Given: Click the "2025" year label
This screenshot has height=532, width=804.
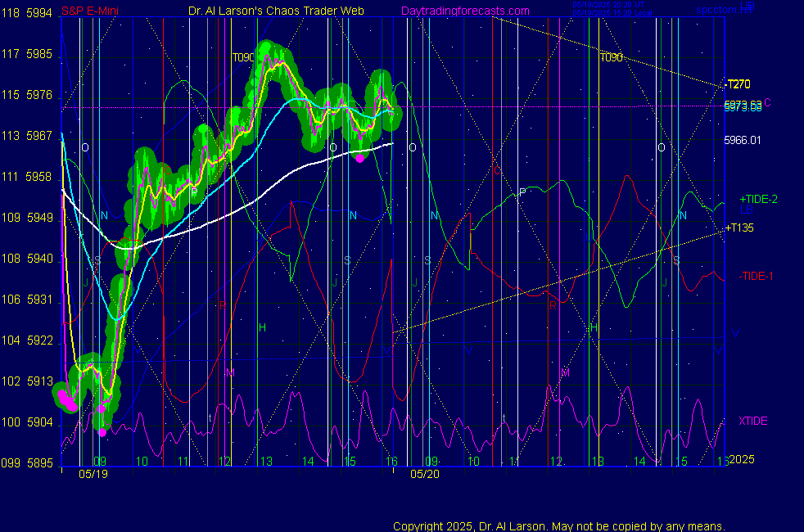Looking at the screenshot, I should tap(742, 459).
